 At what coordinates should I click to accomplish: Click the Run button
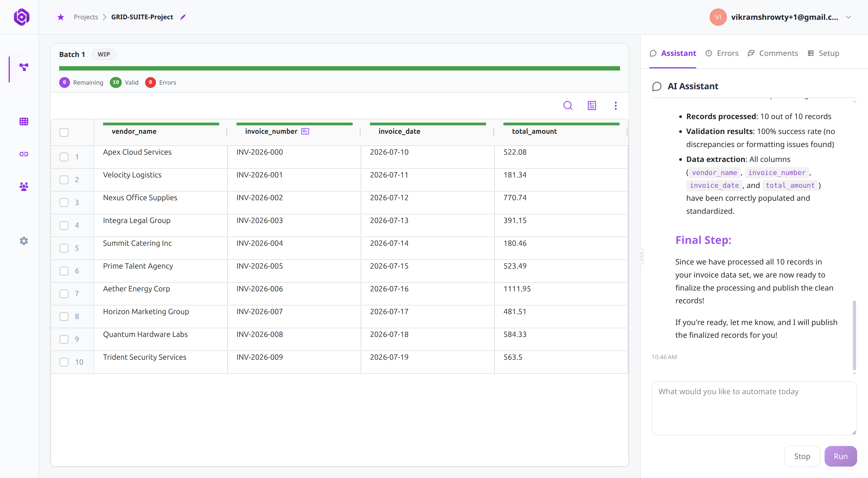[x=840, y=456]
